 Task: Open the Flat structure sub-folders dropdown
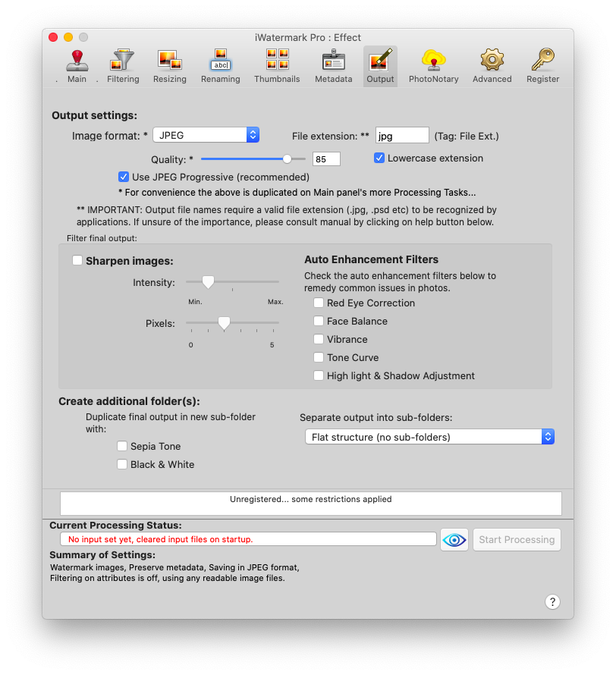pyautogui.click(x=429, y=437)
